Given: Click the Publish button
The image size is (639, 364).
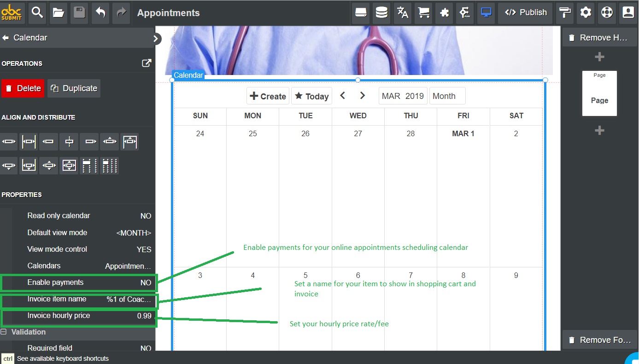Looking at the screenshot, I should coord(526,12).
